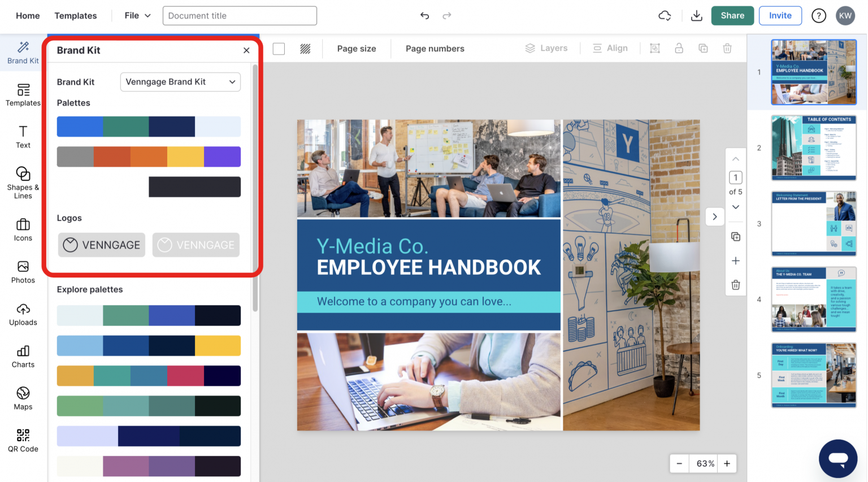This screenshot has width=868, height=482.
Task: Duplicate the current page
Action: (735, 236)
